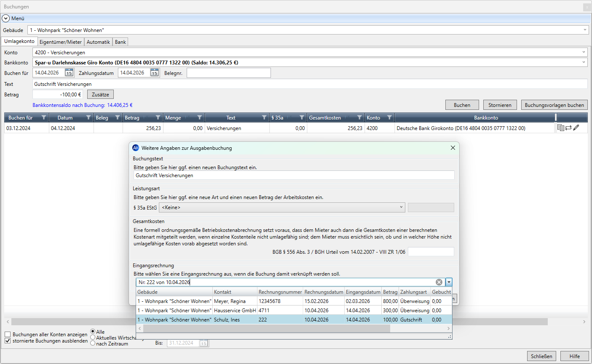Image resolution: width=592 pixels, height=364 pixels.
Task: Select the Alle radio option
Action: 93,332
